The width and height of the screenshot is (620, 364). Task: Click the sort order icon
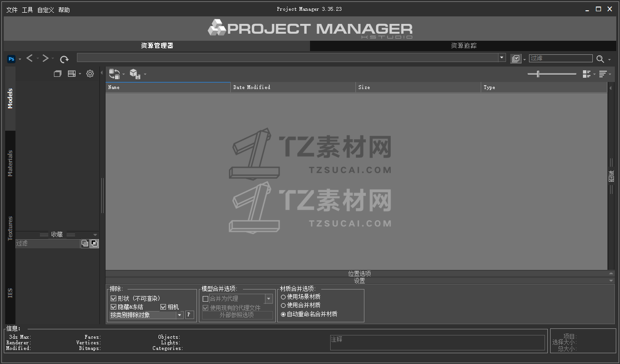point(603,74)
